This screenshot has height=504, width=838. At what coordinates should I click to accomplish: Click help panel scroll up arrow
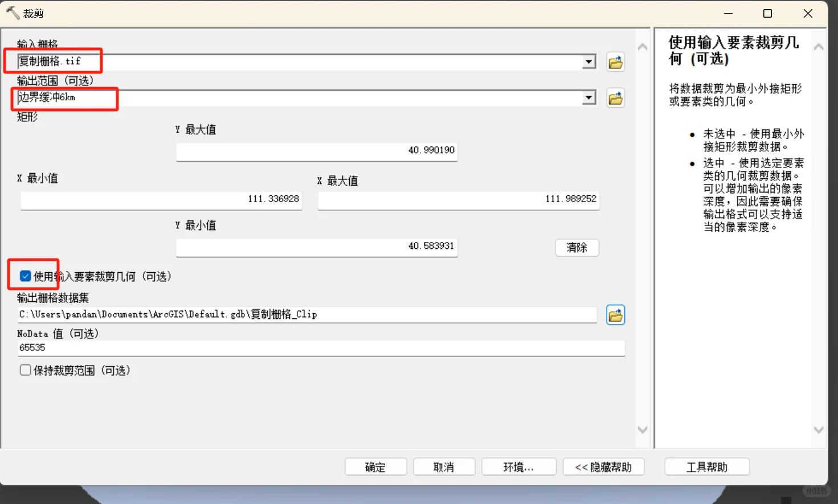pos(819,47)
